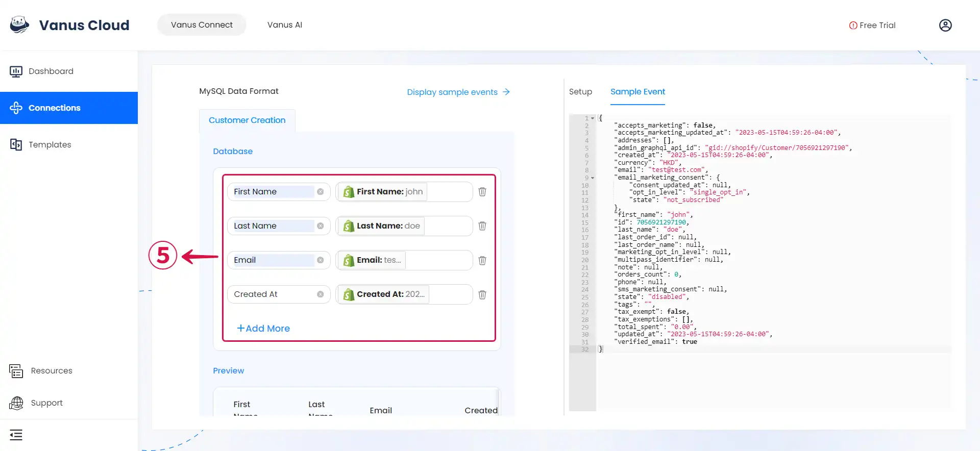
Task: Click the Shopify icon in First Name value
Action: coord(349,192)
